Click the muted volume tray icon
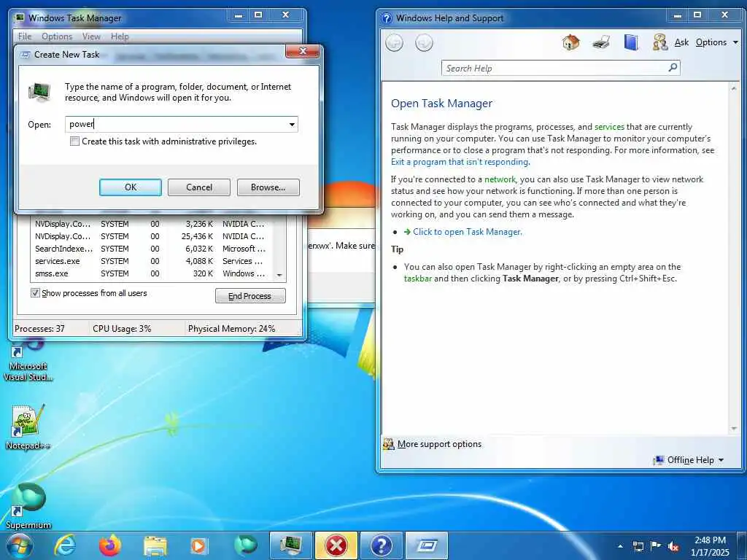Screen dimensions: 747x560 [673, 547]
